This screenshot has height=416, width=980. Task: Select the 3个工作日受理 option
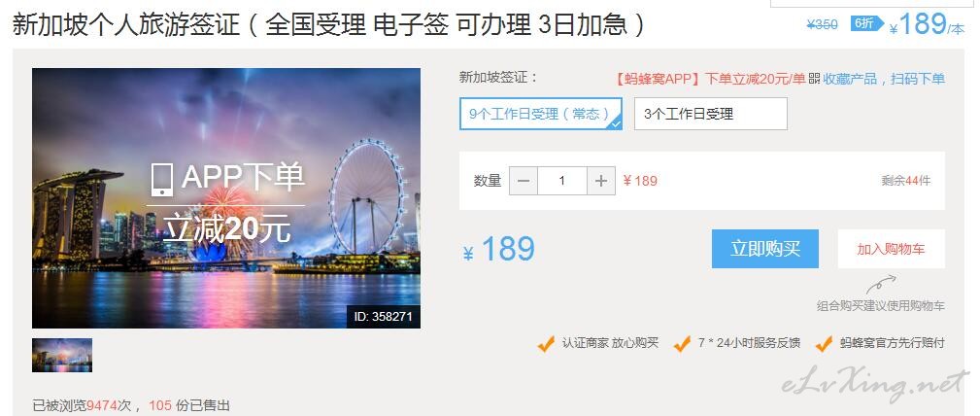point(711,114)
